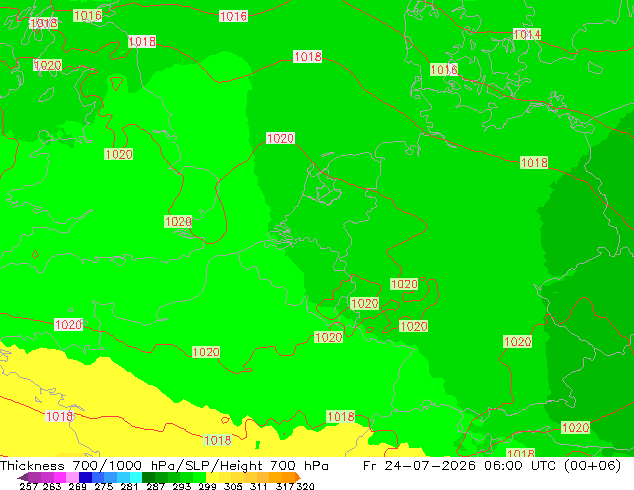Click the 06:00 UTC (00+06) time text

click(x=552, y=465)
